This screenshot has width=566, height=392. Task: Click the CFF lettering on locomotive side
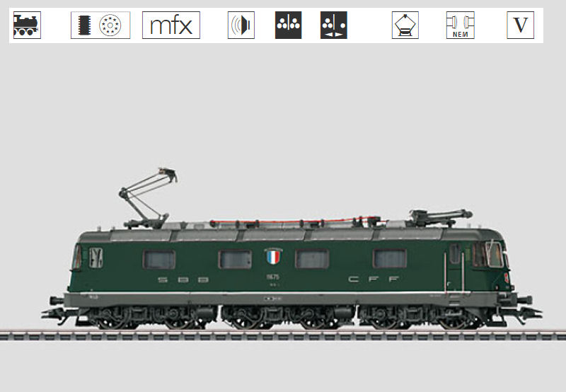pos(374,279)
